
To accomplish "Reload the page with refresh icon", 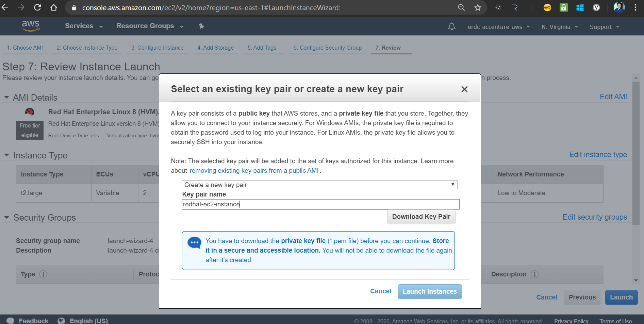I will pos(37,7).
